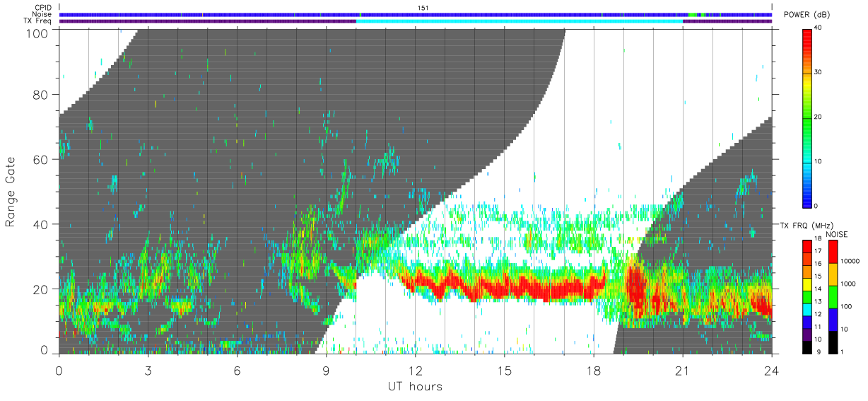Click the '6' UT hours tick label
The image size is (868, 401).
tap(237, 369)
